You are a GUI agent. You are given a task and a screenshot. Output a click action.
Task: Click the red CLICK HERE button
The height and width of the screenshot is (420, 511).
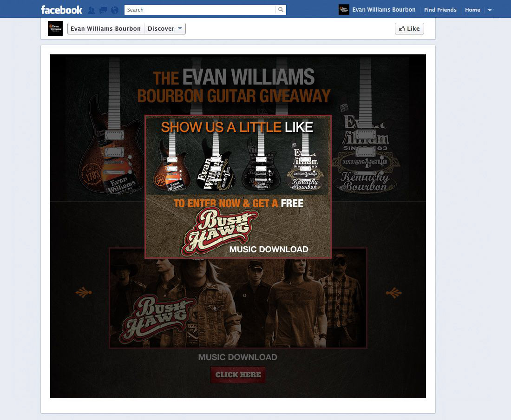(x=238, y=375)
